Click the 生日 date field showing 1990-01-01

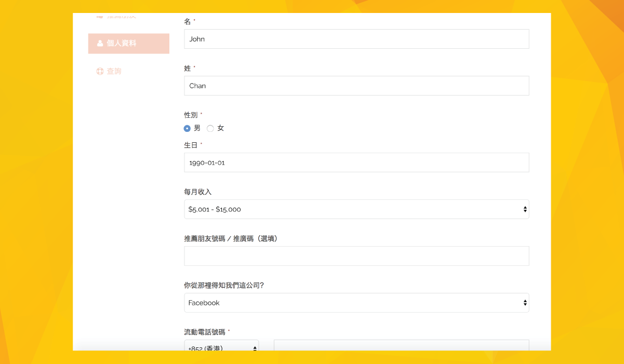[x=356, y=163]
